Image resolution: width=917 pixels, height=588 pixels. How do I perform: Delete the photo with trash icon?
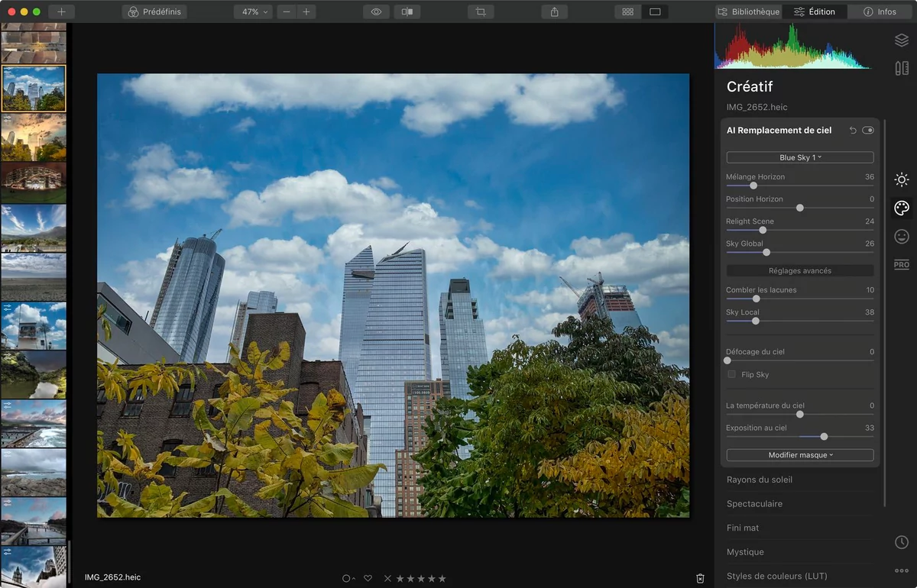[x=700, y=579]
